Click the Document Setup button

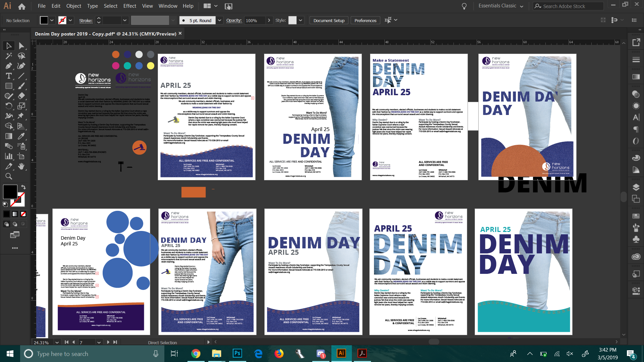[329, 20]
